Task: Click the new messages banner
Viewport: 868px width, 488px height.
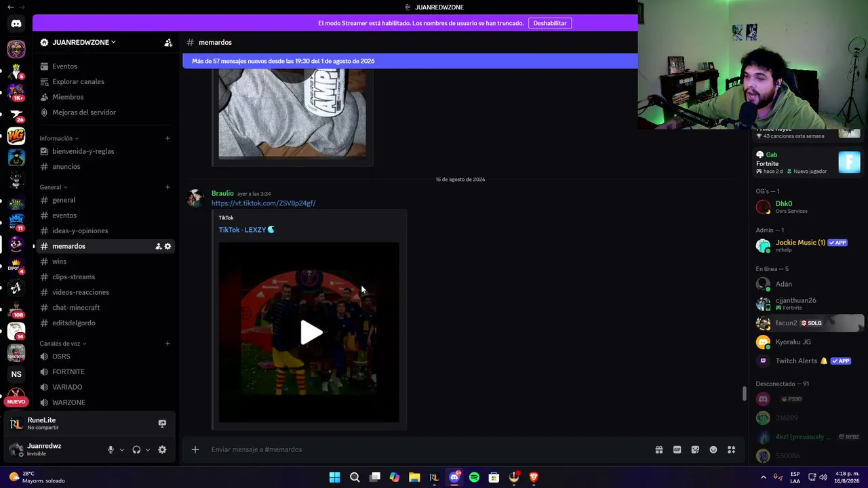Action: [x=410, y=61]
